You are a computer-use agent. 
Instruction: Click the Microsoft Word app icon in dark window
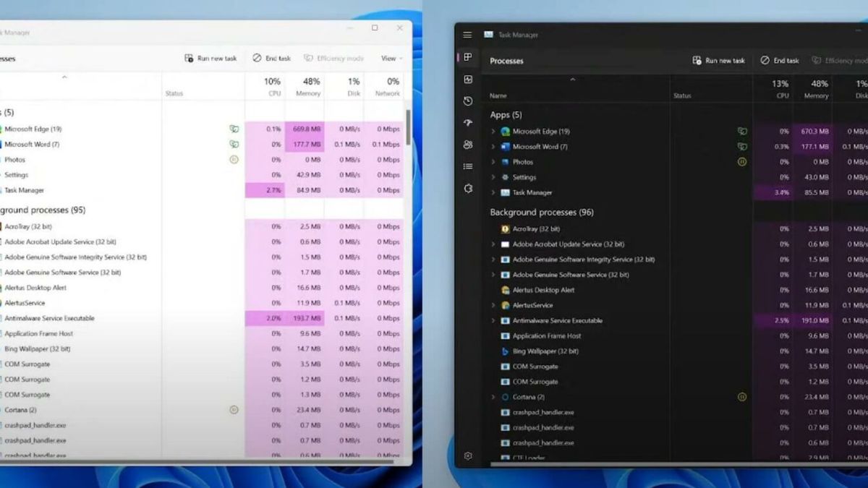505,147
